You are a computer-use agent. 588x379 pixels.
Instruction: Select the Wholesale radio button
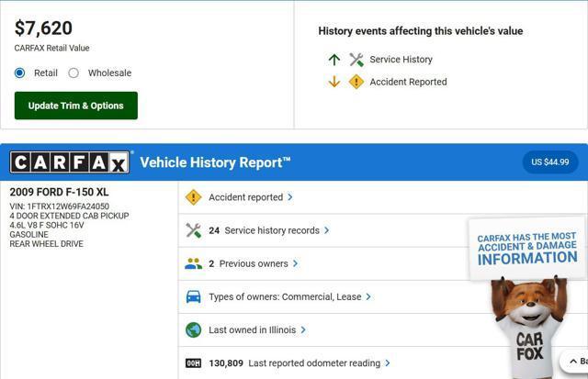tap(73, 72)
